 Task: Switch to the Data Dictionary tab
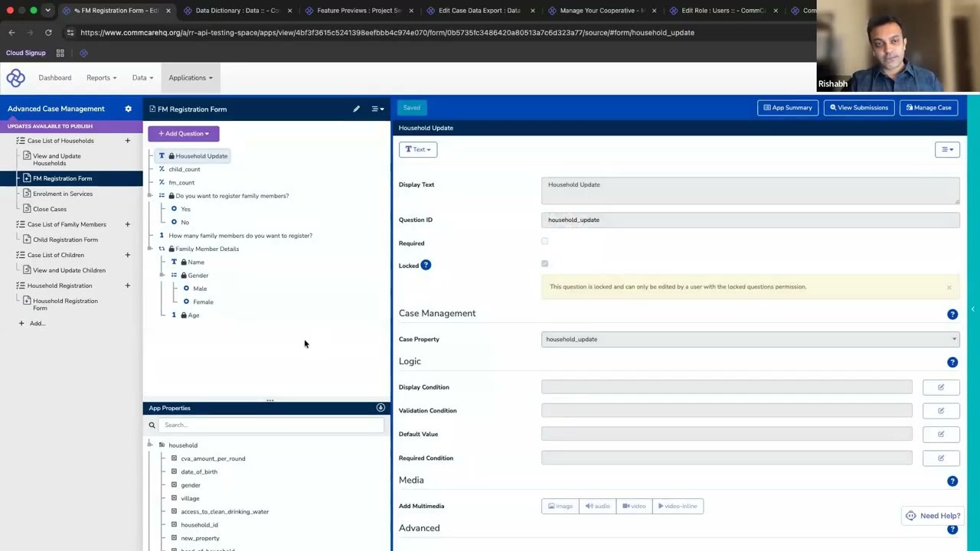pos(237,11)
